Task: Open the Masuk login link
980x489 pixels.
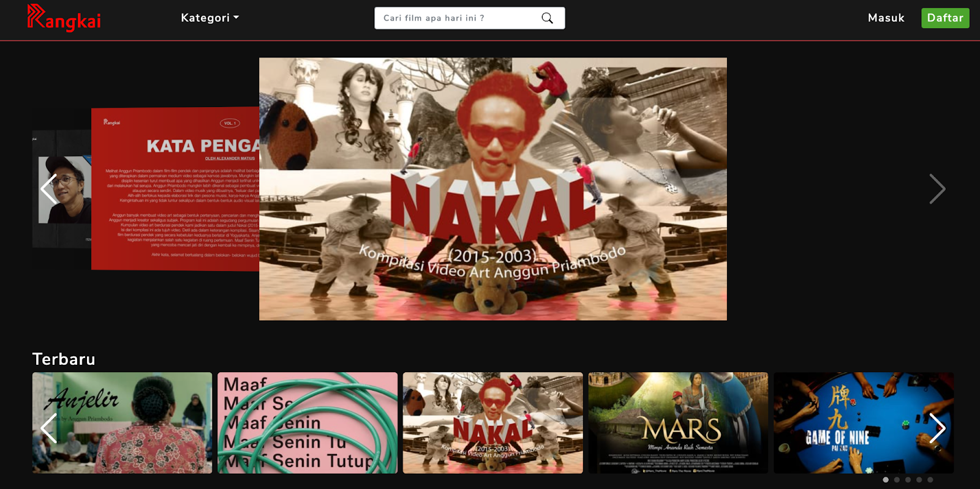Action: coord(886,18)
